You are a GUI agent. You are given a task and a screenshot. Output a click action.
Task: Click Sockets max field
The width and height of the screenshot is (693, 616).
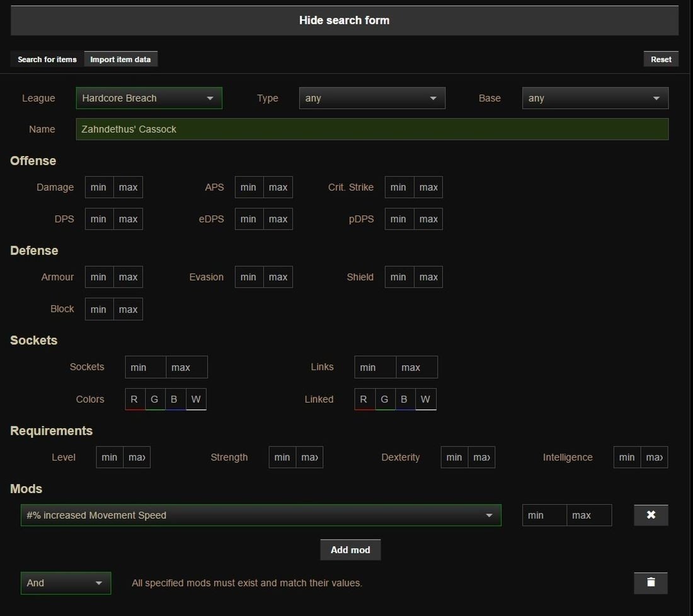tap(186, 367)
